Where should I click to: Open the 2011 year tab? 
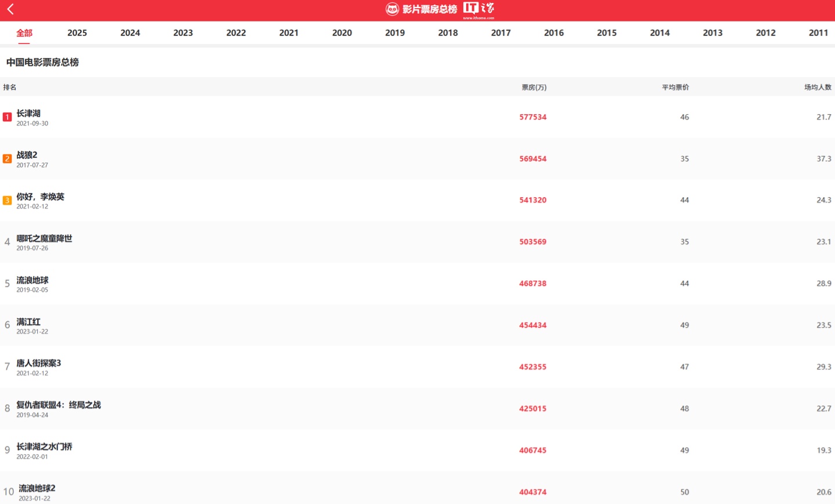(x=818, y=33)
